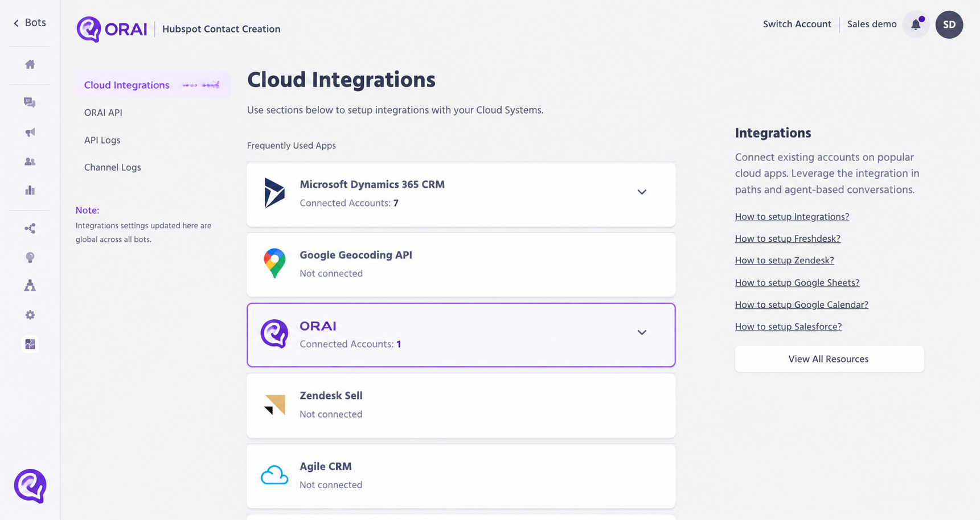Click the notification bell icon
Viewport: 980px width, 520px height.
click(x=916, y=24)
